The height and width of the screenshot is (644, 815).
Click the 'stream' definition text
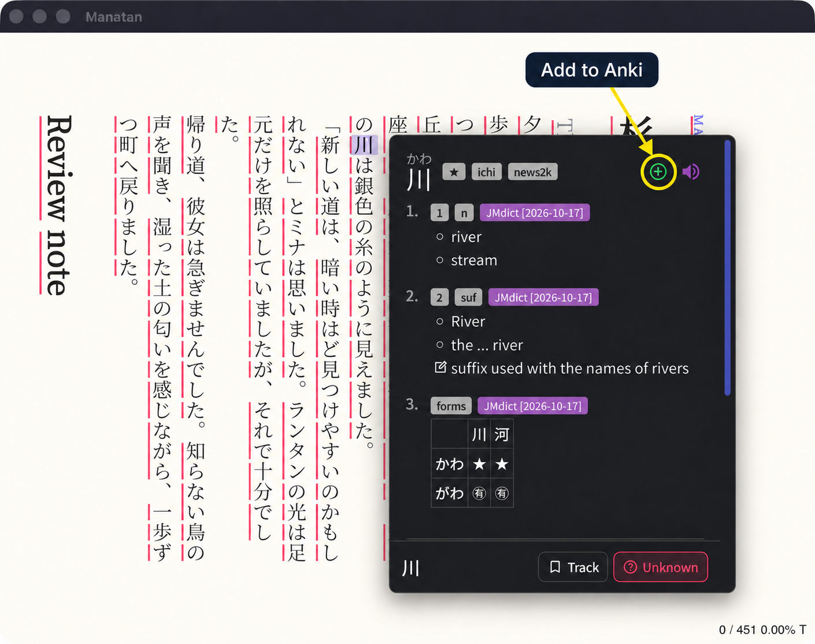point(474,260)
